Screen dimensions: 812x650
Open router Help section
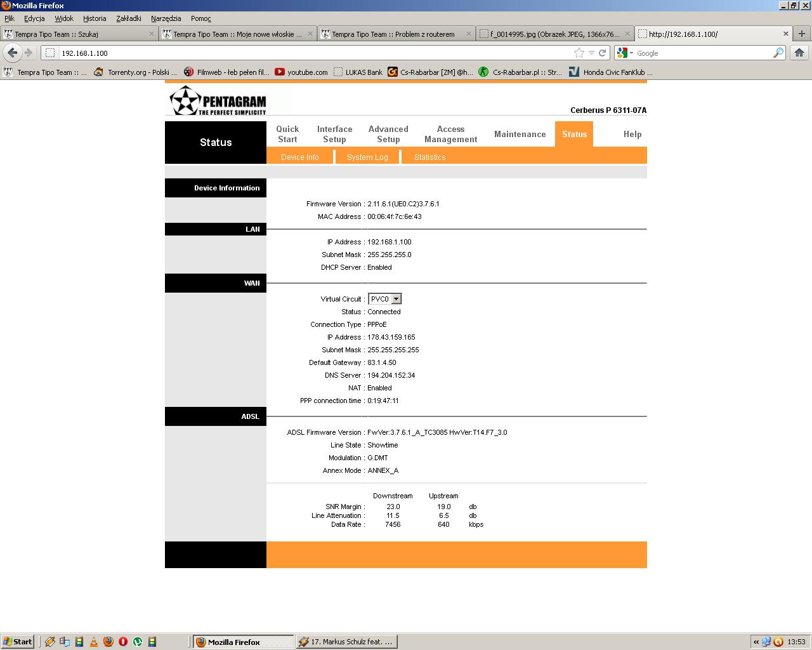click(632, 134)
